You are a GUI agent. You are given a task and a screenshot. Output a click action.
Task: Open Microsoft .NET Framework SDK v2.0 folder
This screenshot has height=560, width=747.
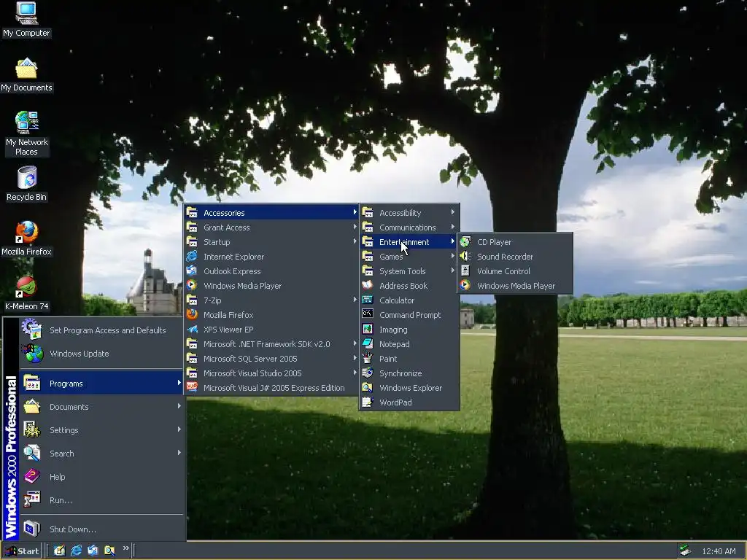pyautogui.click(x=271, y=344)
